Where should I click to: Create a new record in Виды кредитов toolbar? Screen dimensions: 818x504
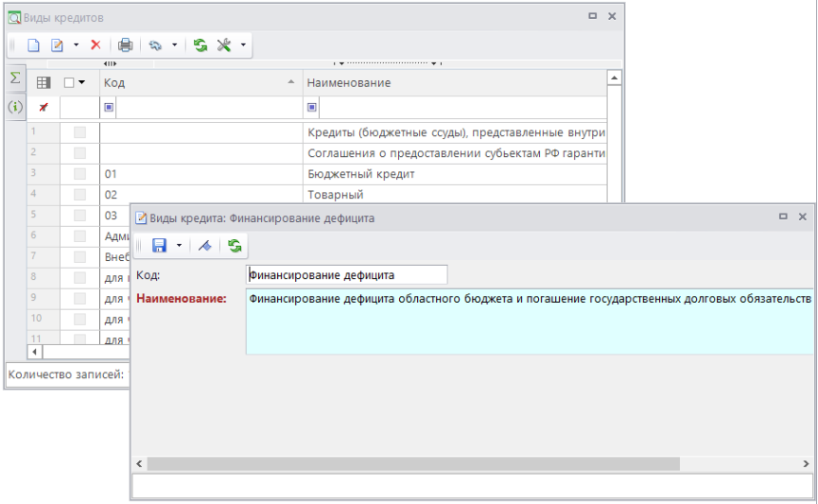pos(33,45)
